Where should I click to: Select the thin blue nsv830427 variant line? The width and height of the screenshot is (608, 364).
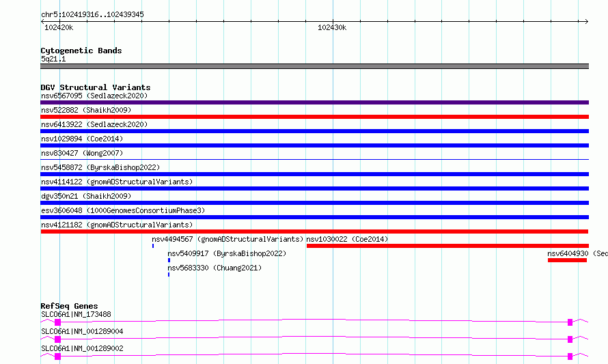[x=314, y=159]
